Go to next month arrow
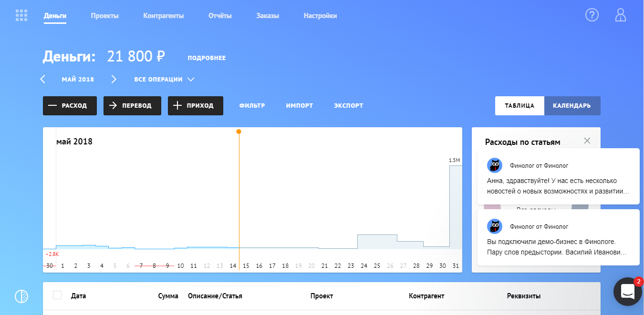 click(x=114, y=79)
